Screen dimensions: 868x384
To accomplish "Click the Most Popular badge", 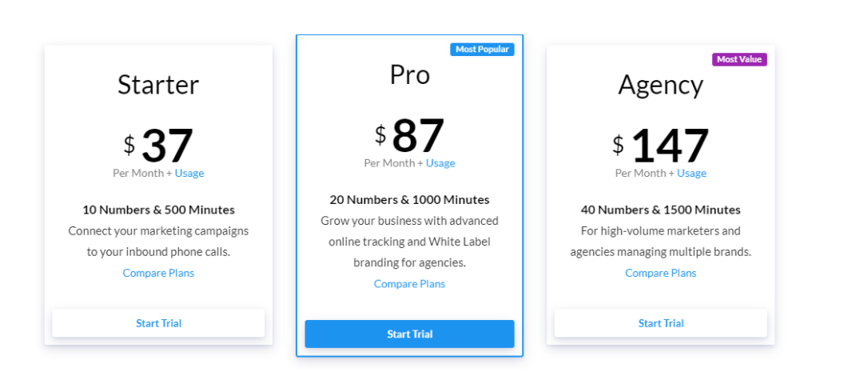I will click(x=482, y=50).
